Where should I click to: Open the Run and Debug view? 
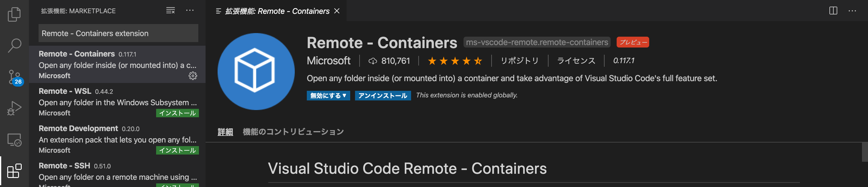14,108
